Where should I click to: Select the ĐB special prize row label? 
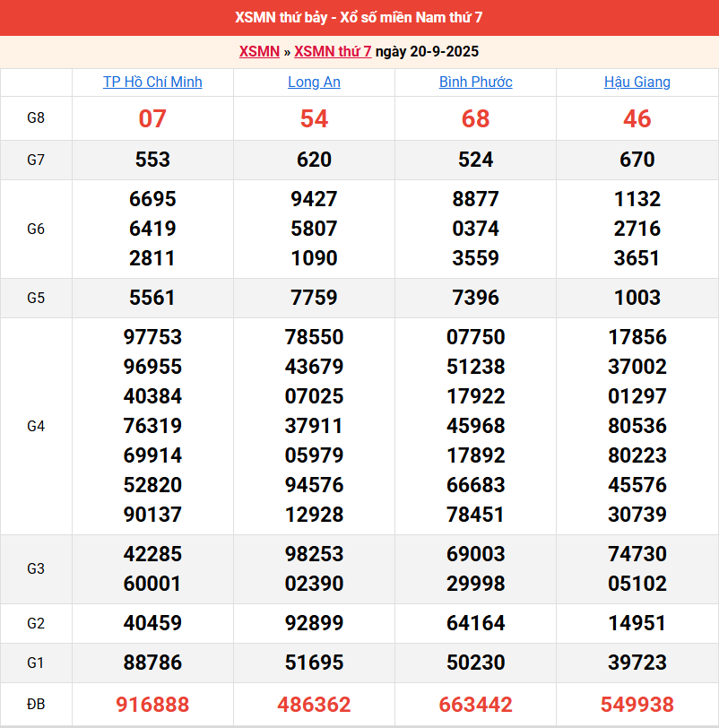pos(36,705)
